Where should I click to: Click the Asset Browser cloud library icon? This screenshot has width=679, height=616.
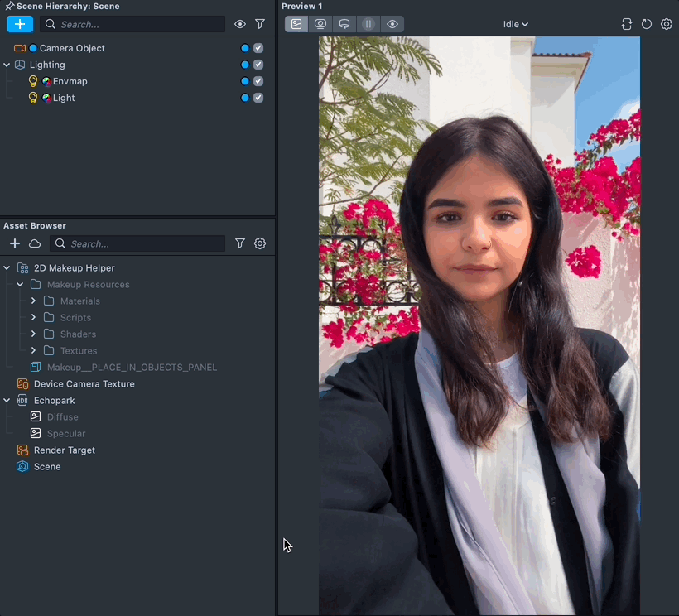35,243
